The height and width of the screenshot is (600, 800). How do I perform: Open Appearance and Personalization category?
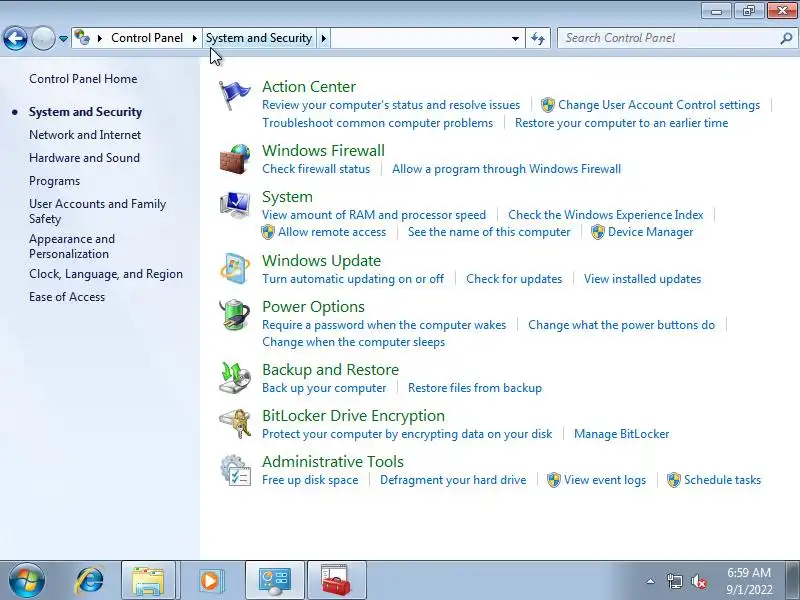coord(72,246)
